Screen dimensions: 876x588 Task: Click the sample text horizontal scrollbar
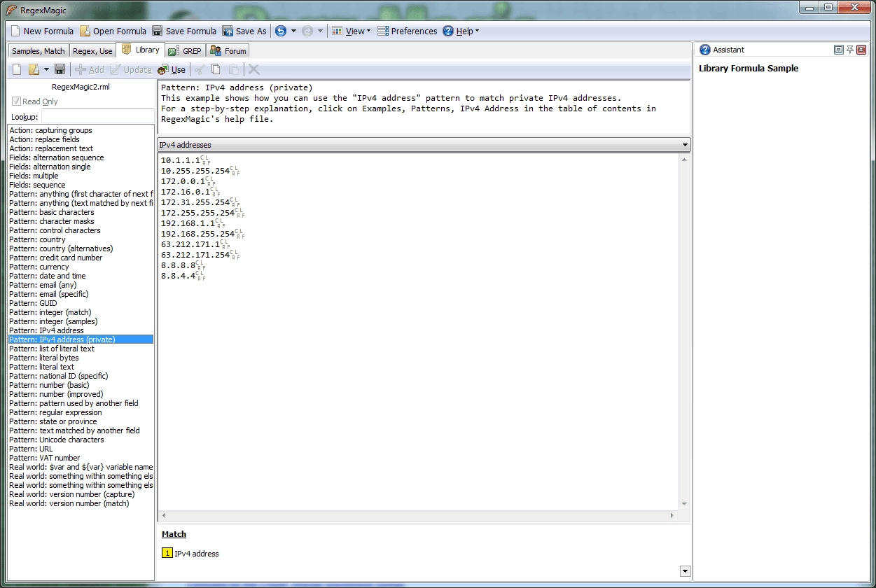(418, 516)
